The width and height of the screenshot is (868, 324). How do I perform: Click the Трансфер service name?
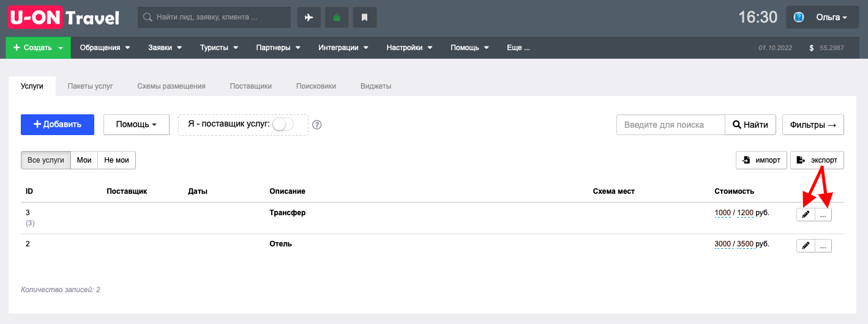(287, 213)
